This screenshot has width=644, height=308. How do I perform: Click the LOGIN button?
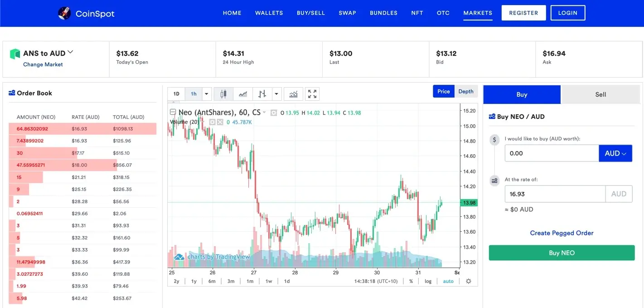tap(568, 13)
